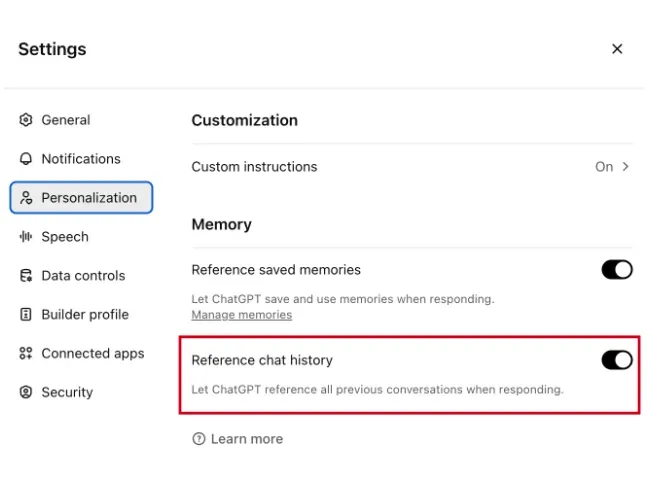Select the Data controls text label
The width and height of the screenshot is (653, 479).
pyautogui.click(x=83, y=276)
